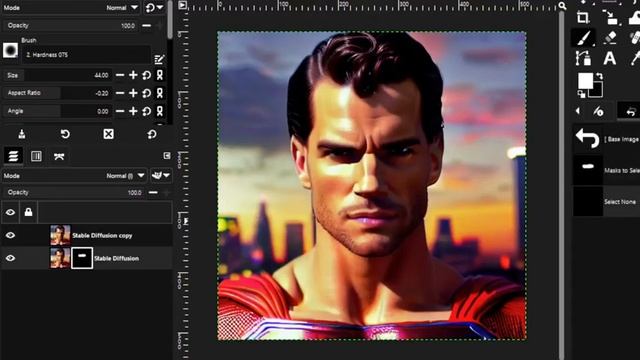Image resolution: width=640 pixels, height=360 pixels.
Task: Adjust the brush Size slider
Action: coord(57,75)
